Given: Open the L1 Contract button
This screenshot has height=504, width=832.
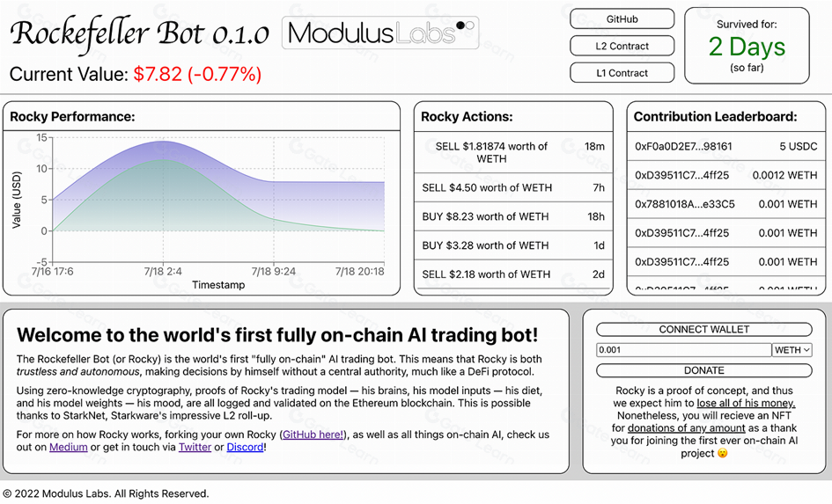Looking at the screenshot, I should (622, 73).
